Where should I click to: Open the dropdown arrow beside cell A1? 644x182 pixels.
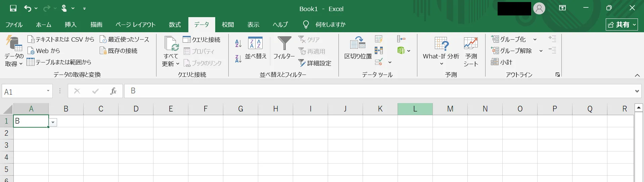pyautogui.click(x=53, y=123)
